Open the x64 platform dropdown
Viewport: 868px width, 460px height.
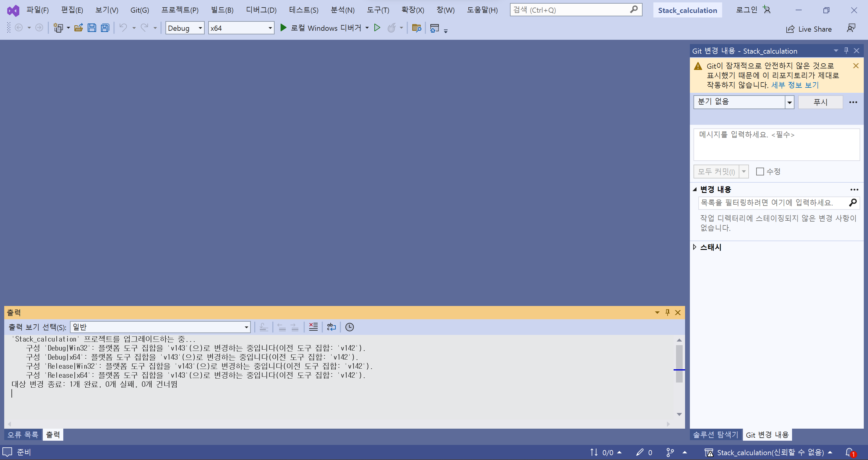270,28
